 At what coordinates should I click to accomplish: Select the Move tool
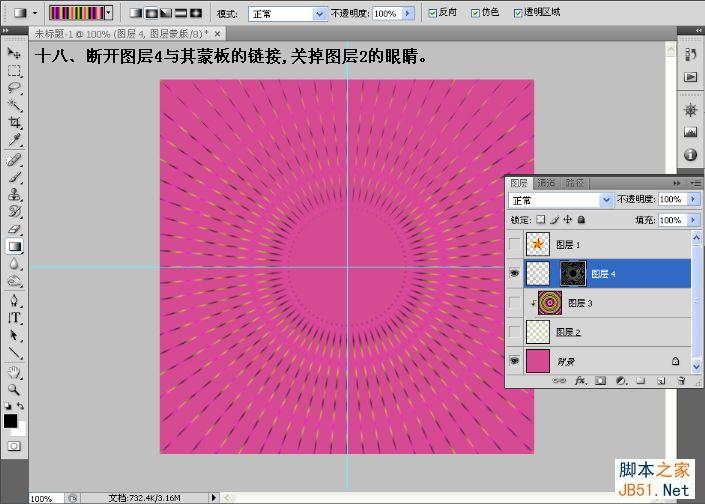click(x=14, y=54)
